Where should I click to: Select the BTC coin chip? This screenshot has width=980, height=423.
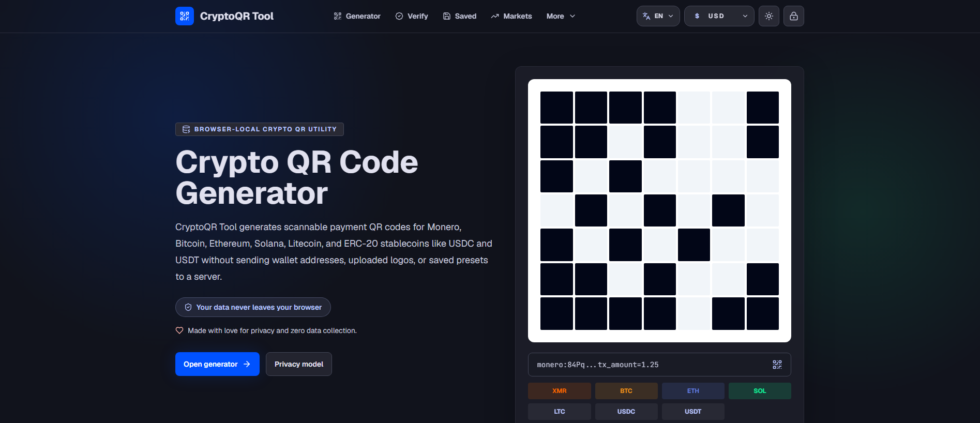(x=626, y=391)
